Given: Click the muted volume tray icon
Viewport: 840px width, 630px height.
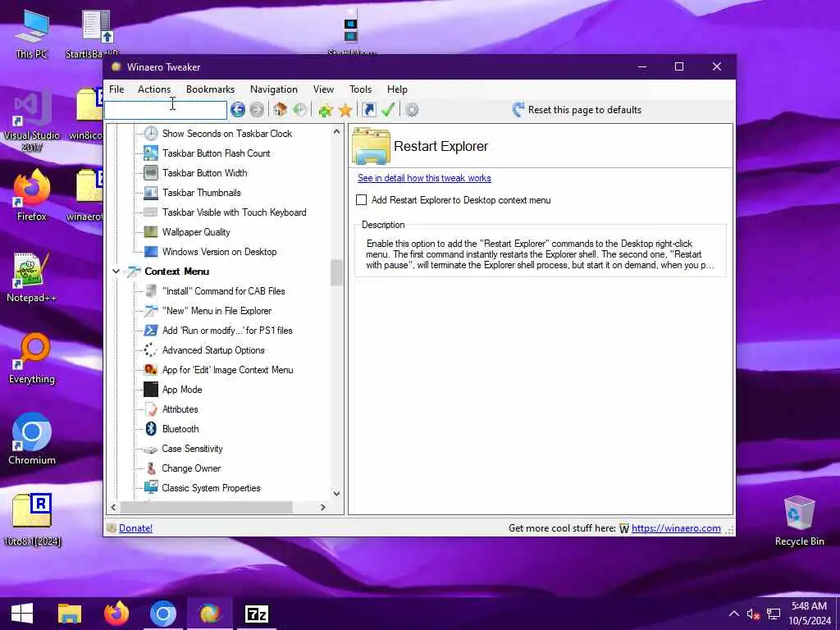Looking at the screenshot, I should pyautogui.click(x=753, y=614).
